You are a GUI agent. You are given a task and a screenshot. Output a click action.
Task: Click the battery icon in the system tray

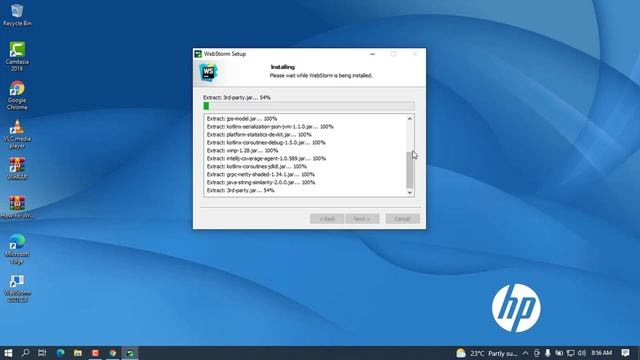(x=559, y=353)
